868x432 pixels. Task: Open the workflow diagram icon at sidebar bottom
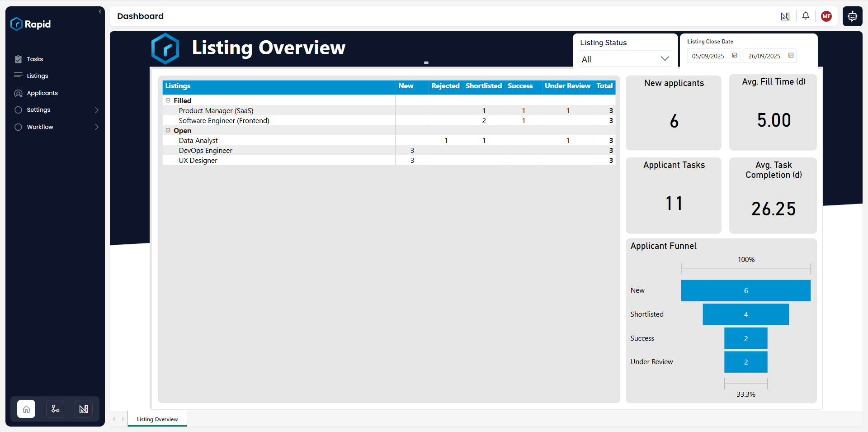(x=55, y=409)
